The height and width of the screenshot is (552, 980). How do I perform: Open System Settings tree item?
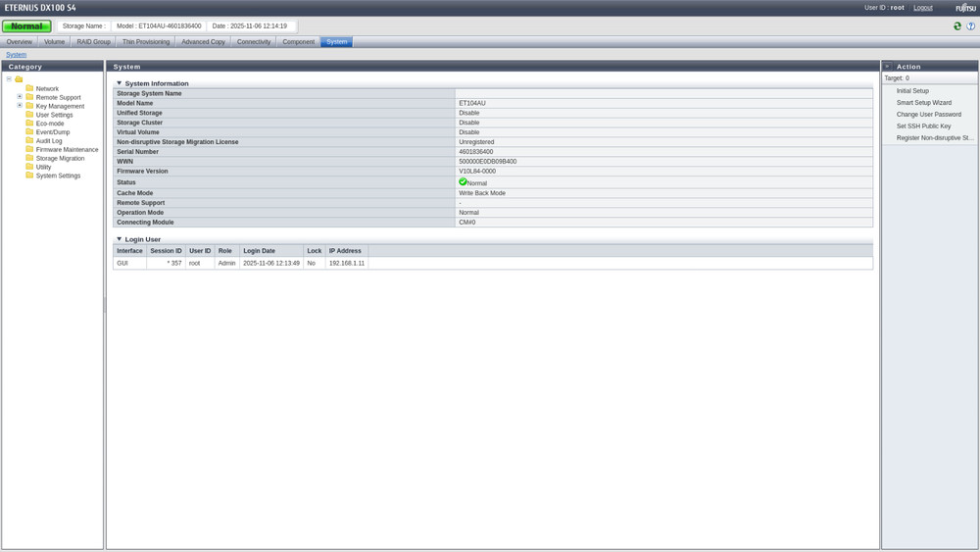[x=58, y=176]
